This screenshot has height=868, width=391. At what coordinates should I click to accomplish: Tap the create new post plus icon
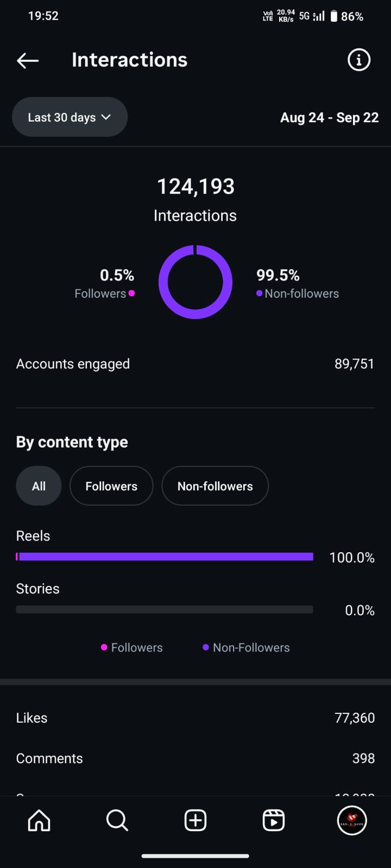tap(195, 820)
